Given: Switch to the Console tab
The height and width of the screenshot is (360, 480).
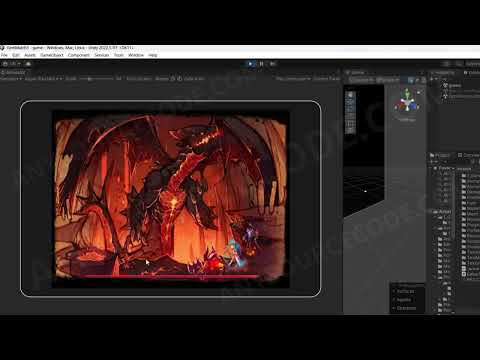Looking at the screenshot, I should point(469,155).
